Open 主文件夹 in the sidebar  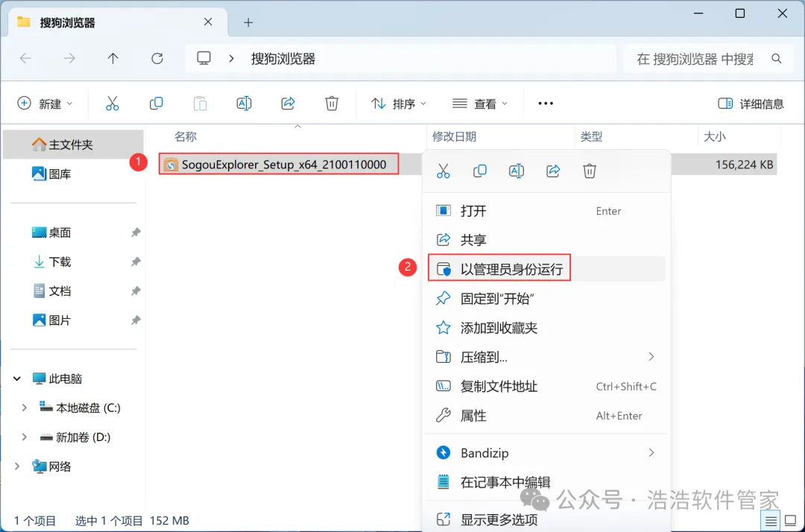tap(73, 145)
